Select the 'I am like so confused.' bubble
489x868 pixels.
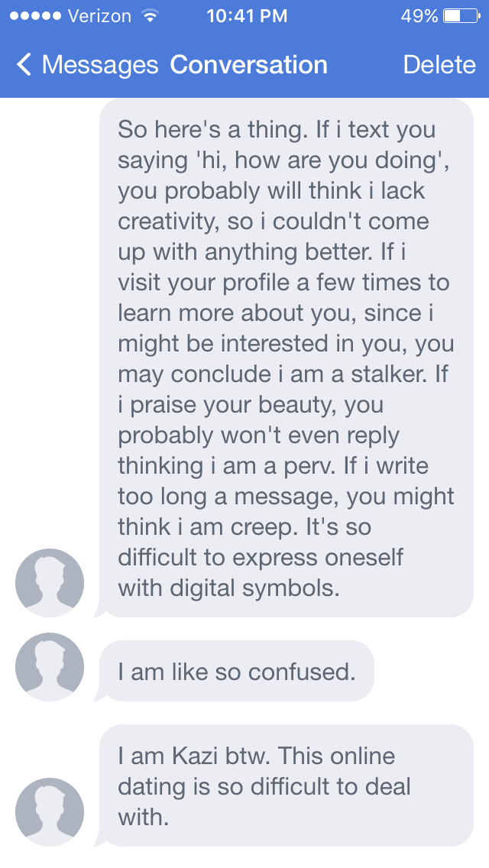point(237,671)
